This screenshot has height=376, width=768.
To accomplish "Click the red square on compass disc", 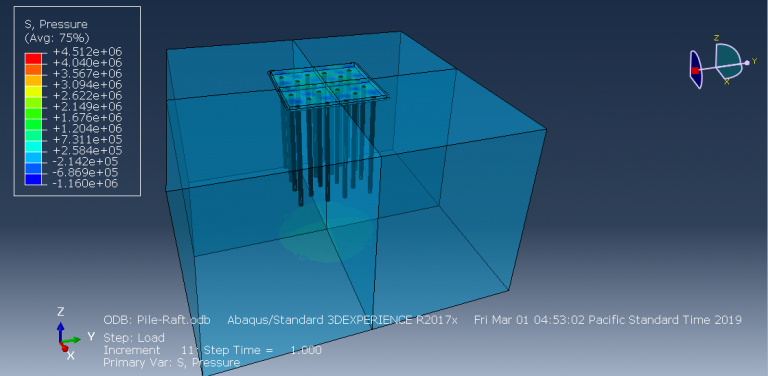I will pos(695,70).
